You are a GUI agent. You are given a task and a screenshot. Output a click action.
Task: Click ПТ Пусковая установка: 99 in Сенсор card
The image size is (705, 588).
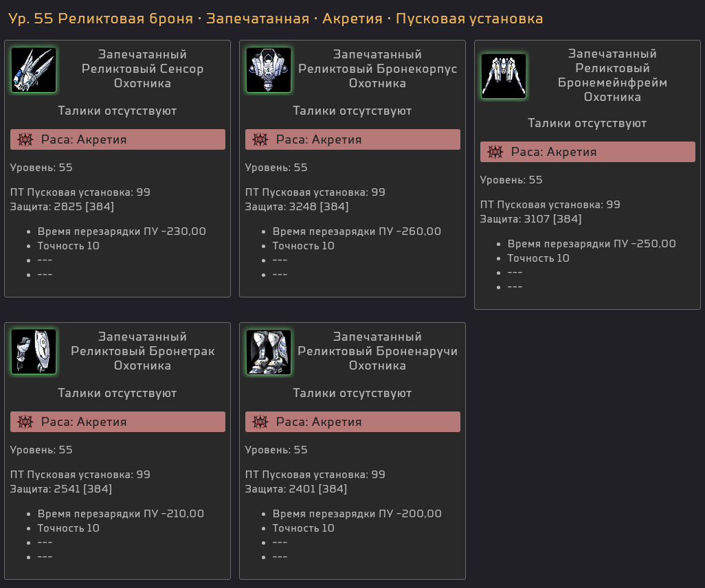pos(80,192)
